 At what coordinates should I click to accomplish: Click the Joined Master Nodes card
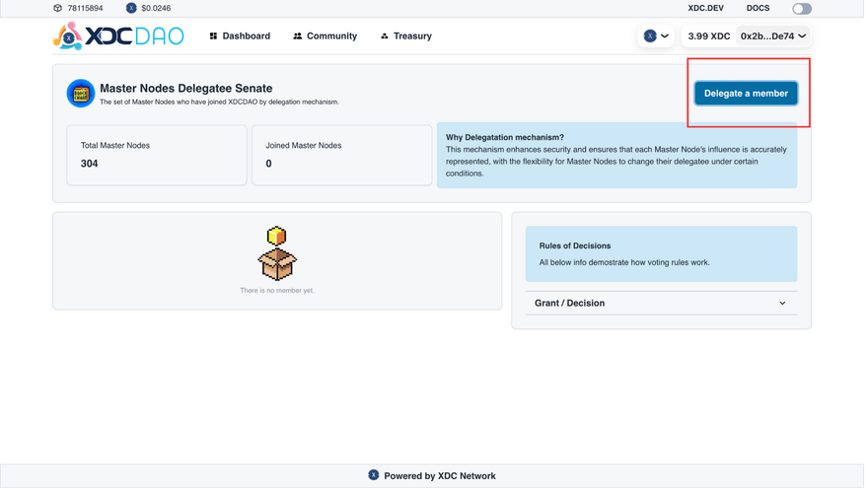[341, 155]
